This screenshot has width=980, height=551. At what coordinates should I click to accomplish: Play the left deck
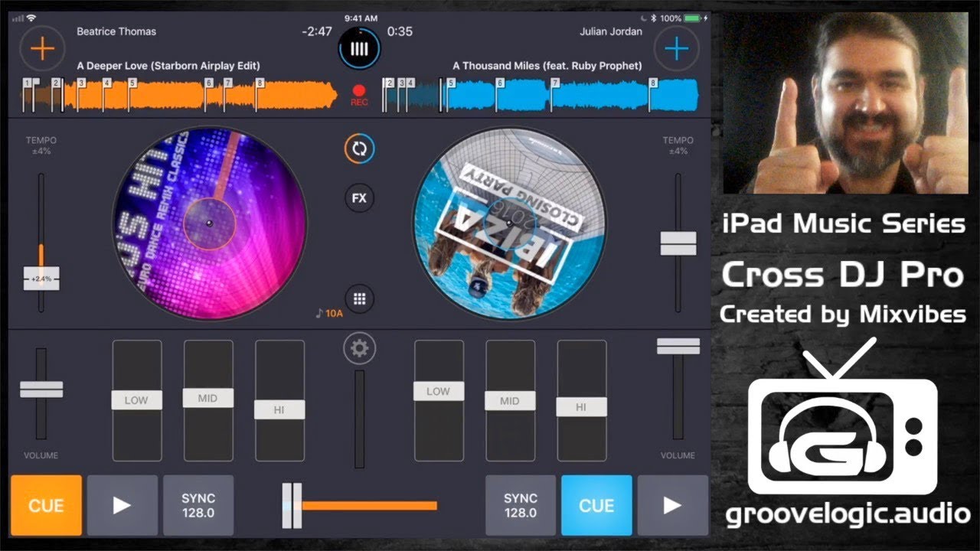click(122, 505)
